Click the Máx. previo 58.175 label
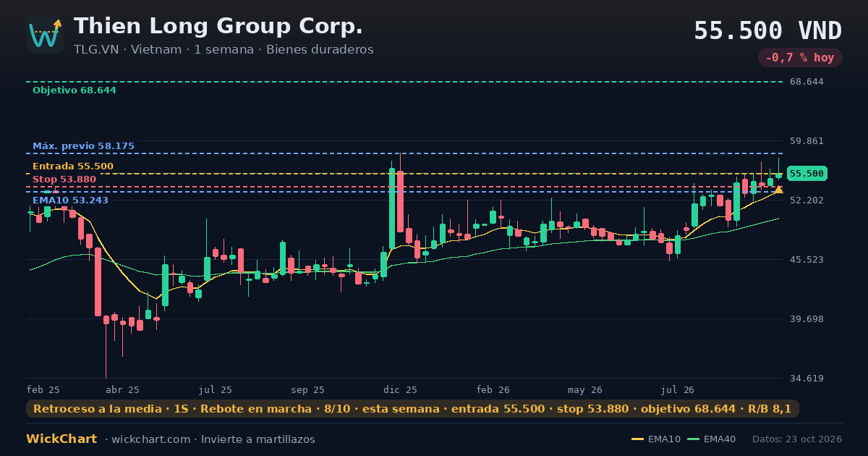 (x=83, y=146)
